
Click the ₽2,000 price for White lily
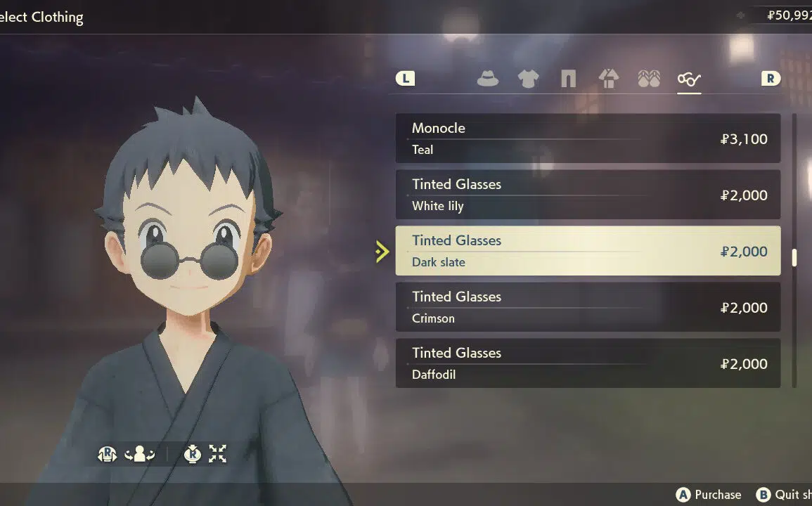744,196
